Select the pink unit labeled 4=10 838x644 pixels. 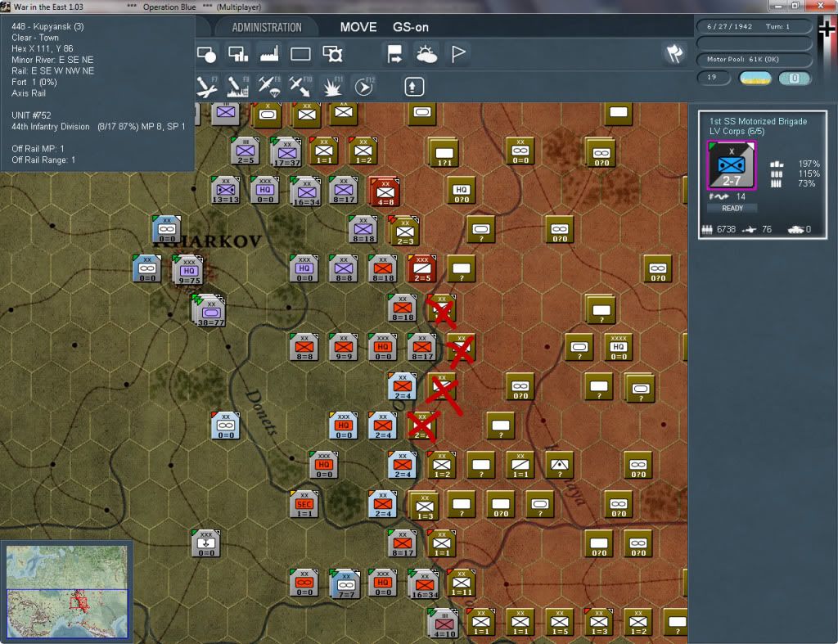pyautogui.click(x=444, y=624)
